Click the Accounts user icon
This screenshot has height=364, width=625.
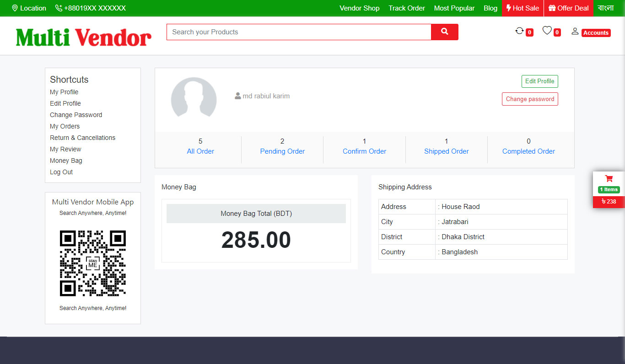(x=575, y=31)
